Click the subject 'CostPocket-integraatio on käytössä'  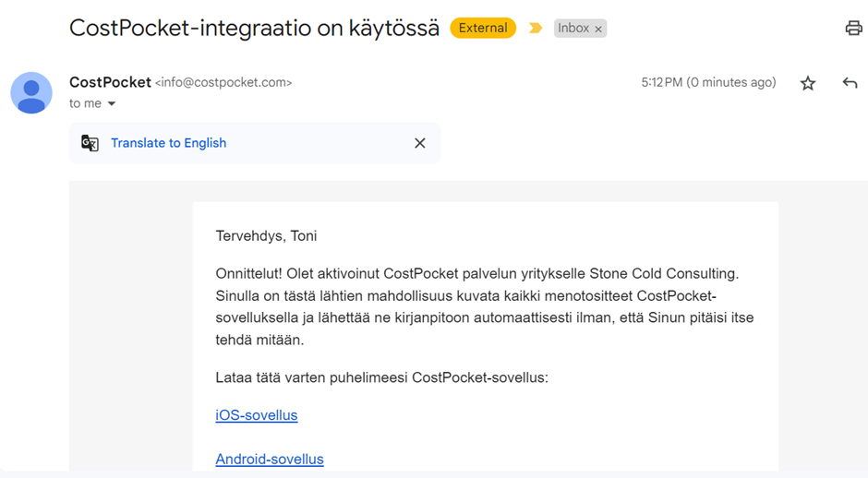coord(254,28)
